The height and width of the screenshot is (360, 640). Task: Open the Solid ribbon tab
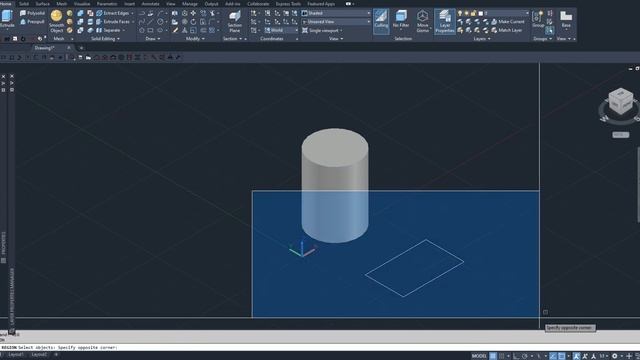point(24,4)
